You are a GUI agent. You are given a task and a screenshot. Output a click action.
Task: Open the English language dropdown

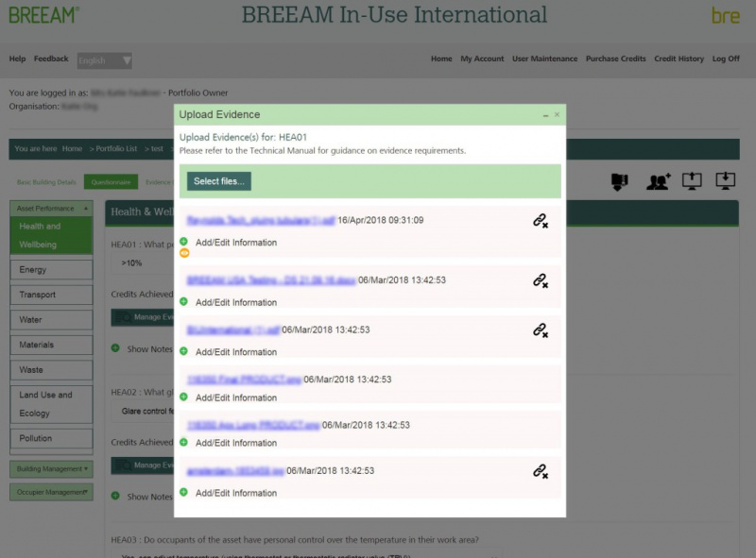pos(105,60)
